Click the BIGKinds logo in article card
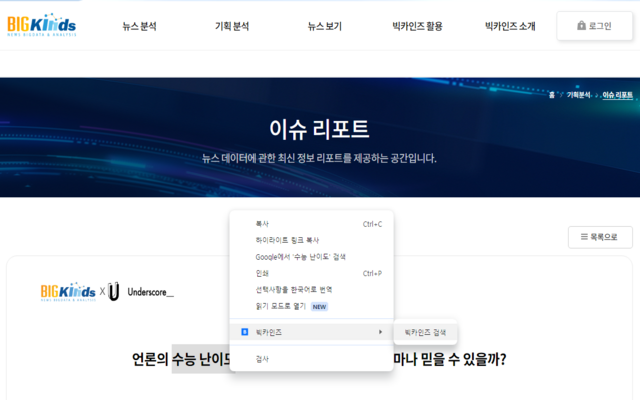The width and height of the screenshot is (640, 400). point(68,291)
